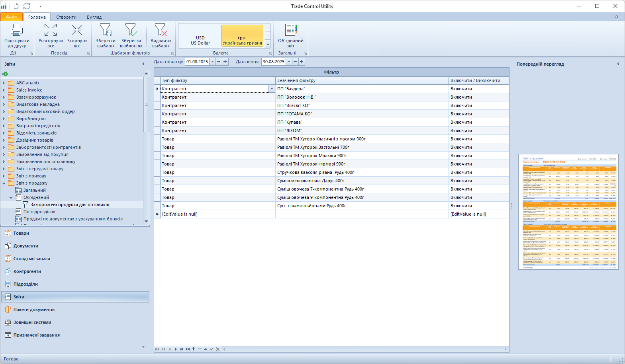
Task: Click Expand all arrows icon
Action: (x=51, y=30)
